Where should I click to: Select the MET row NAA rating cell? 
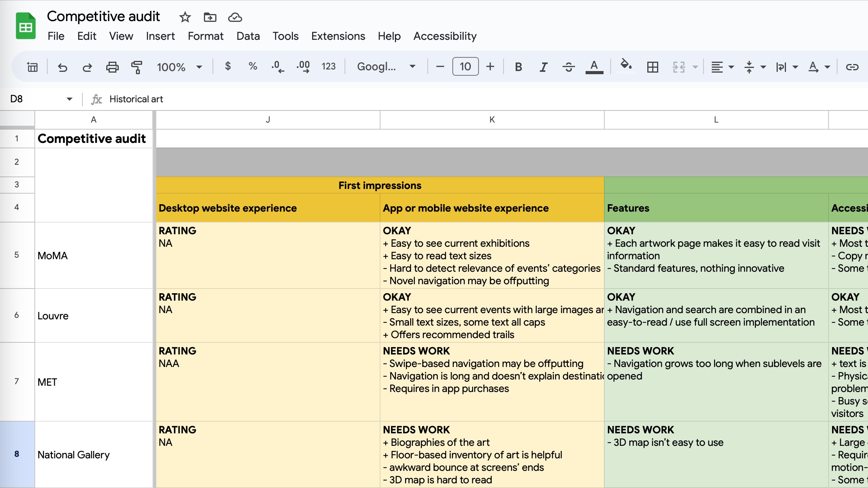[268, 382]
